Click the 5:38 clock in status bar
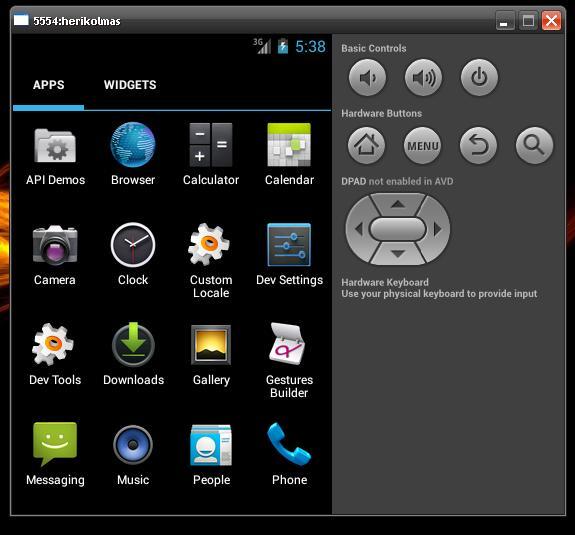The height and width of the screenshot is (535, 575). click(310, 47)
